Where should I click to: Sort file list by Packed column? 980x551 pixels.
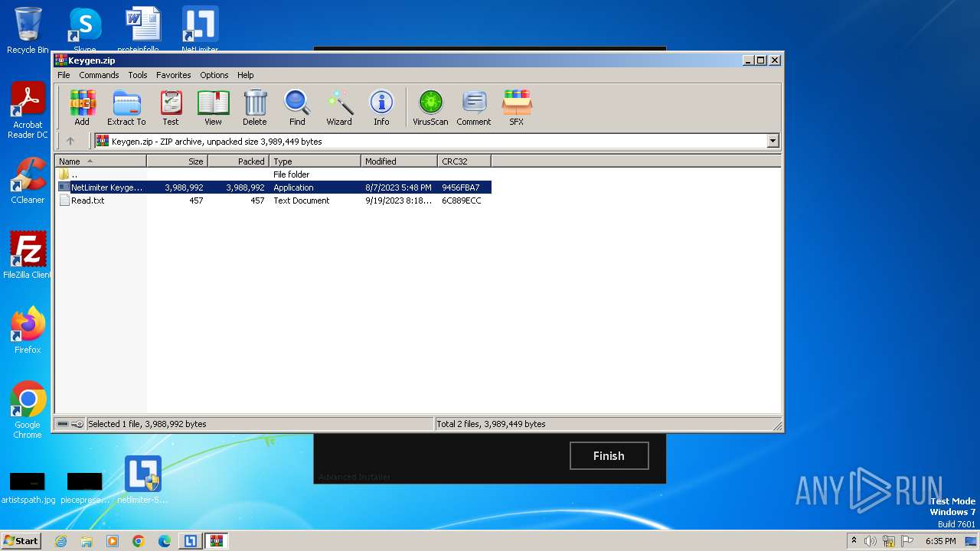pyautogui.click(x=238, y=161)
